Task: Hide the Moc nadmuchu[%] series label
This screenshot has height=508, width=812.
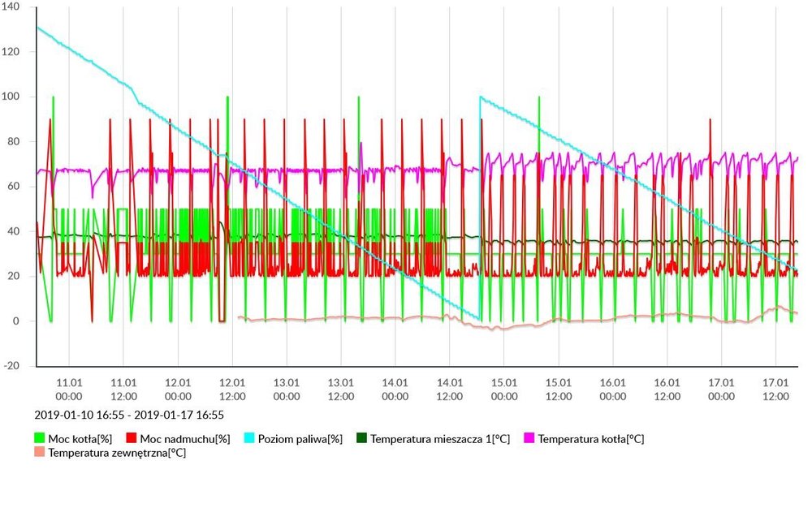Action: (x=191, y=439)
